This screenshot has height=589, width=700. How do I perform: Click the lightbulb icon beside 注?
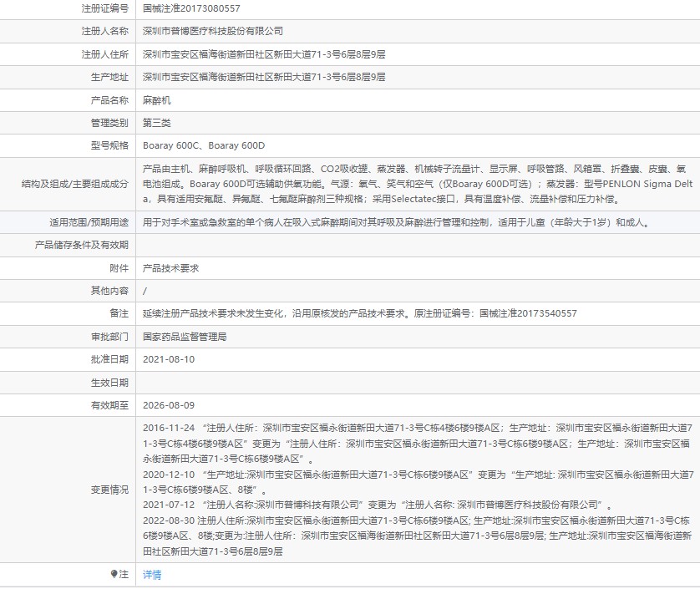pyautogui.click(x=114, y=575)
